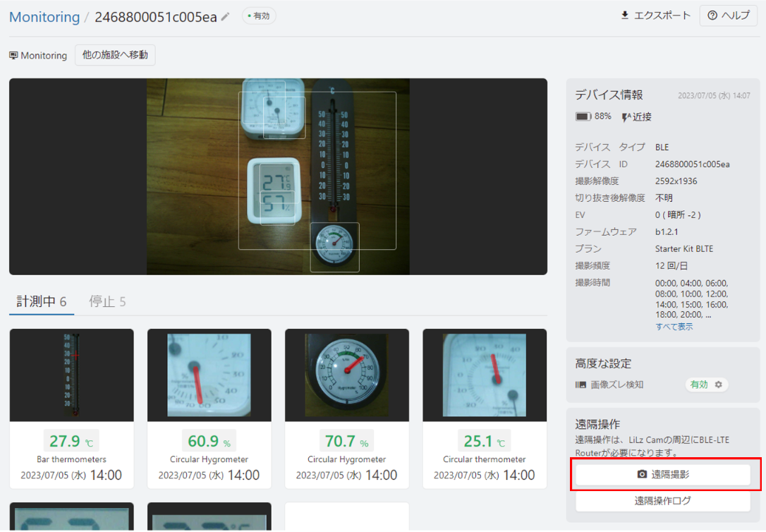Click the 70.7 % reading value
Image resolution: width=766 pixels, height=532 pixels.
pos(347,441)
